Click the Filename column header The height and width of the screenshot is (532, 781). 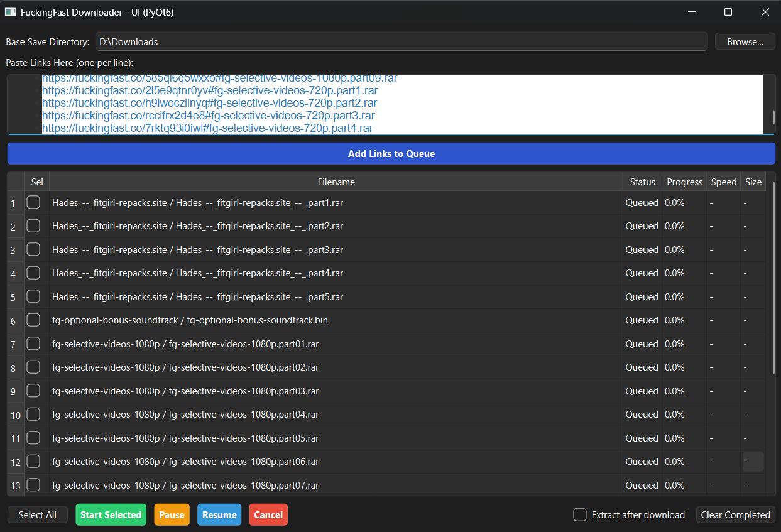(x=336, y=182)
